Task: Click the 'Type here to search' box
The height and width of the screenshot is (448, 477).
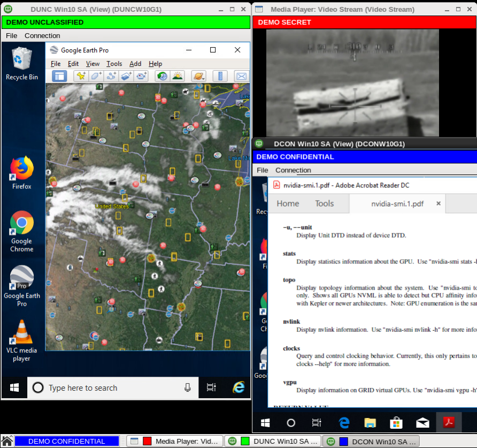Action: [113, 388]
